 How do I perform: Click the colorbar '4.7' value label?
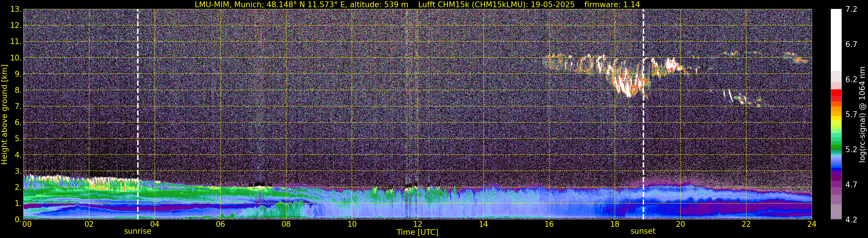tap(851, 185)
